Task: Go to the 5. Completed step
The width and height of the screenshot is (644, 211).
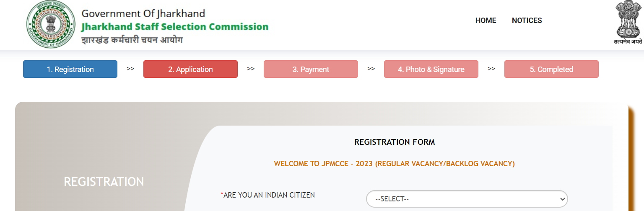Action: 551,69
